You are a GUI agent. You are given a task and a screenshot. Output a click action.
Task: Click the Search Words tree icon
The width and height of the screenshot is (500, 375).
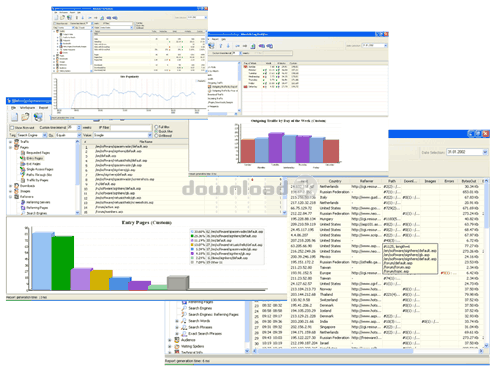click(x=184, y=321)
